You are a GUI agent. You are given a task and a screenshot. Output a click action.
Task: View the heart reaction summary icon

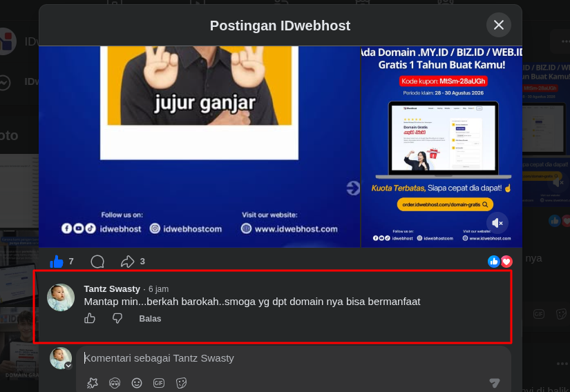pyautogui.click(x=506, y=262)
